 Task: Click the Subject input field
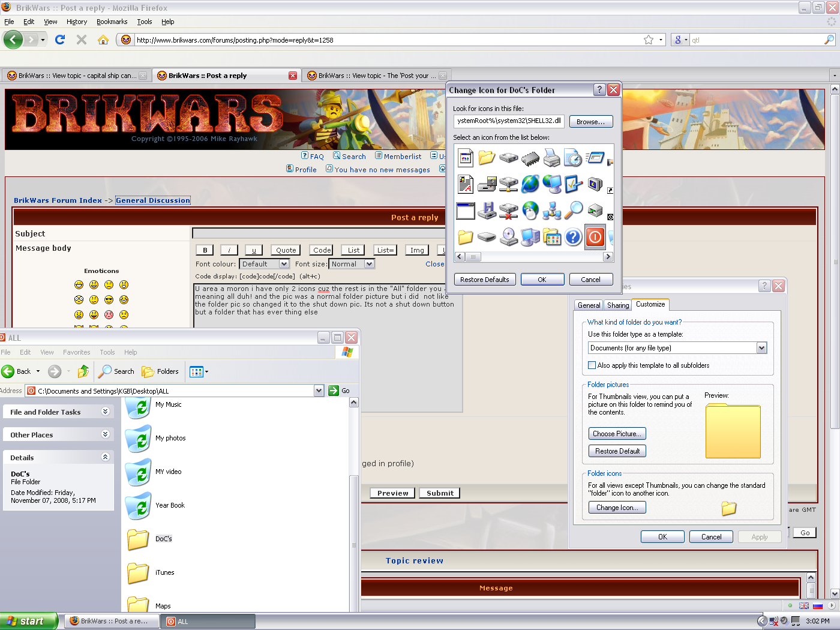tap(318, 233)
